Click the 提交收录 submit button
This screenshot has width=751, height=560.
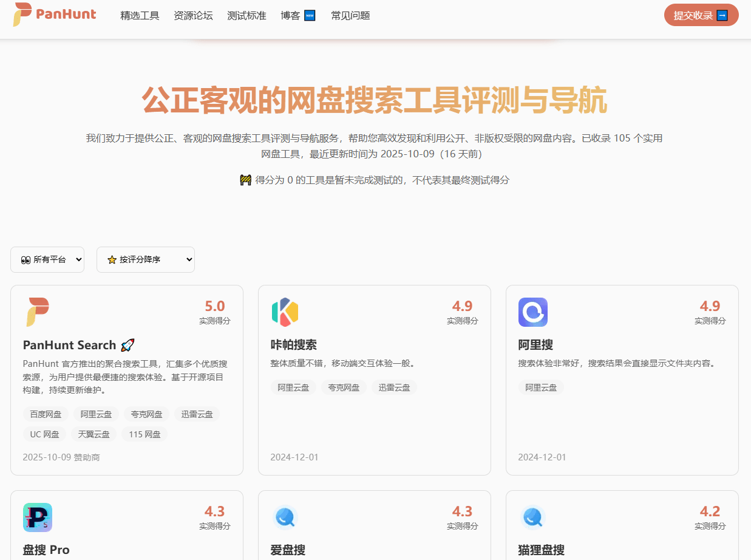(701, 15)
